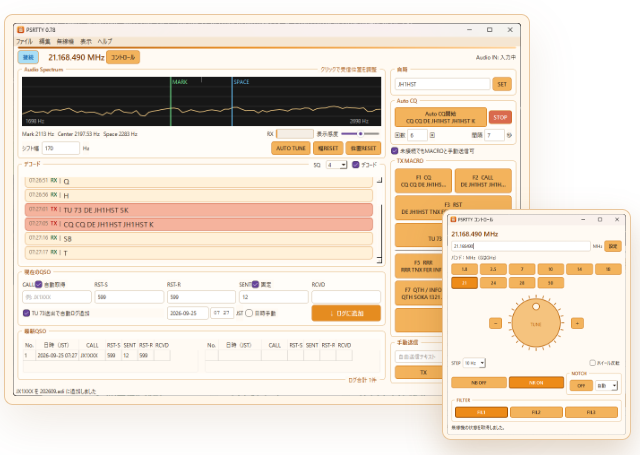Open the 表示 menu
The width and height of the screenshot is (640, 455).
[x=86, y=41]
